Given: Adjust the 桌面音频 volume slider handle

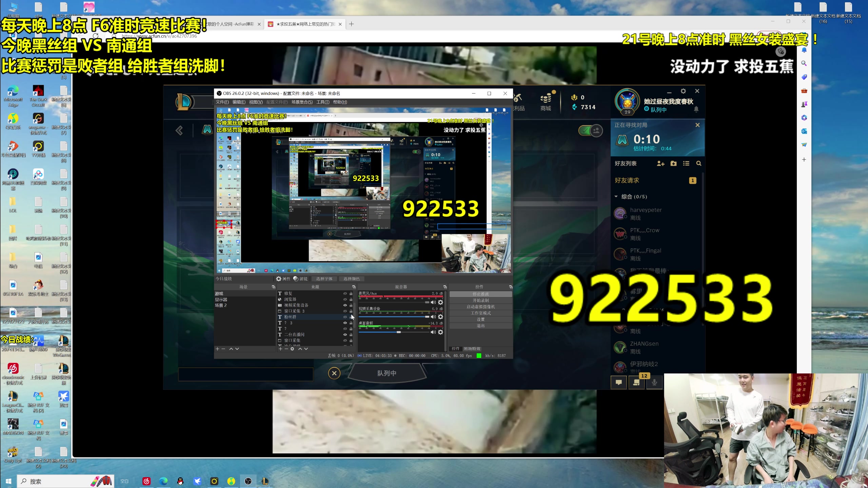Looking at the screenshot, I should coord(399,332).
